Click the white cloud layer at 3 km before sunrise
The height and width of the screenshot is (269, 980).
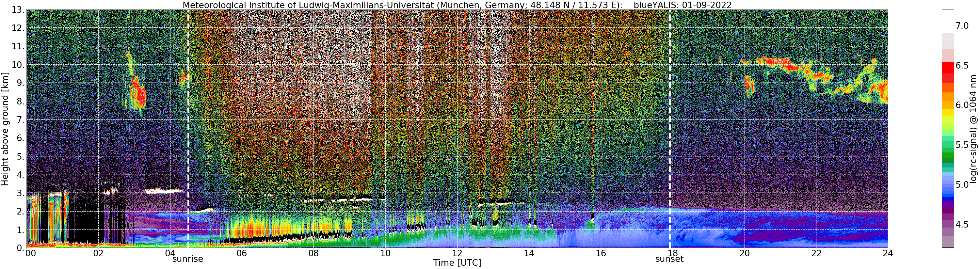pos(164,191)
